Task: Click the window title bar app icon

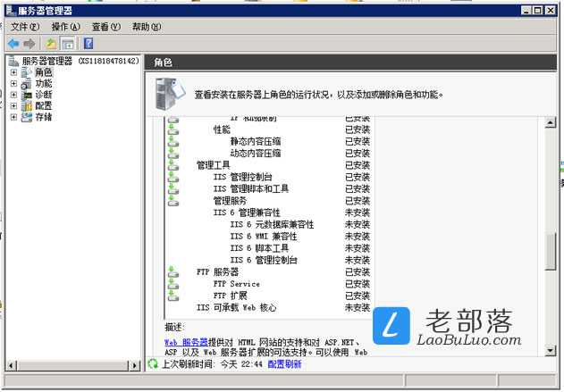Action: 11,11
